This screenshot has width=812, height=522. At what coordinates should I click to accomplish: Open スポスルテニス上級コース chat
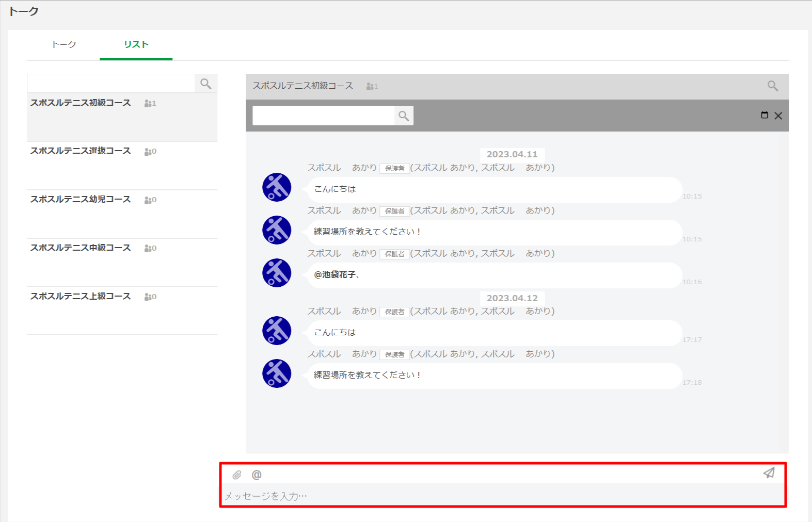coord(122,311)
